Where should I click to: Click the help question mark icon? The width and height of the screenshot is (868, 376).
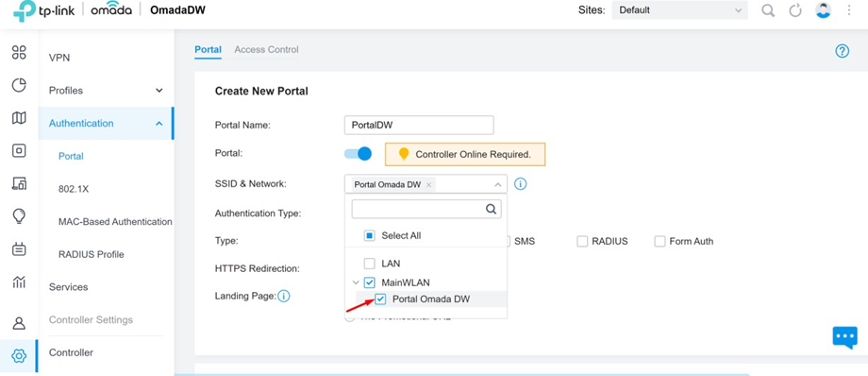(x=842, y=51)
